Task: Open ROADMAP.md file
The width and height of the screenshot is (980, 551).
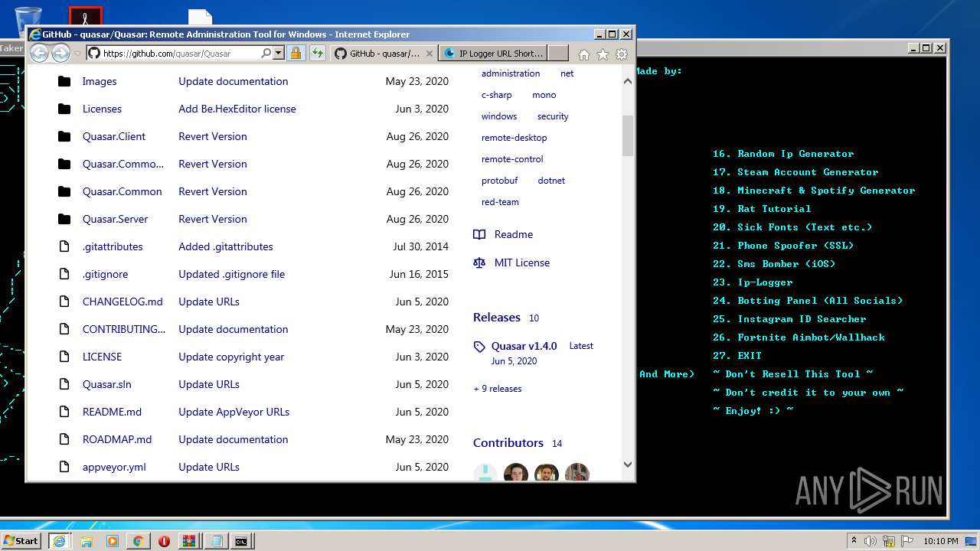Action: 117,439
